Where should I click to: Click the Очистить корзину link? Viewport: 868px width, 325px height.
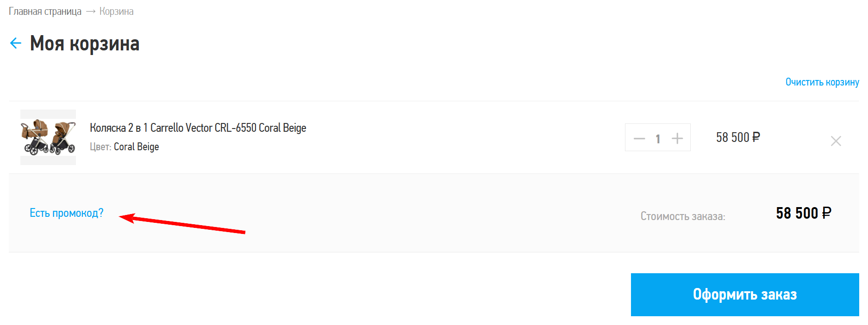pyautogui.click(x=822, y=82)
